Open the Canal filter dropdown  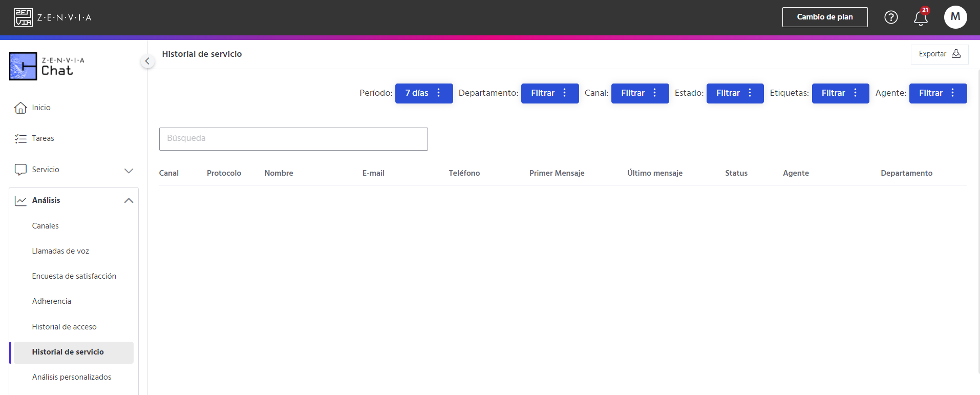(x=640, y=93)
